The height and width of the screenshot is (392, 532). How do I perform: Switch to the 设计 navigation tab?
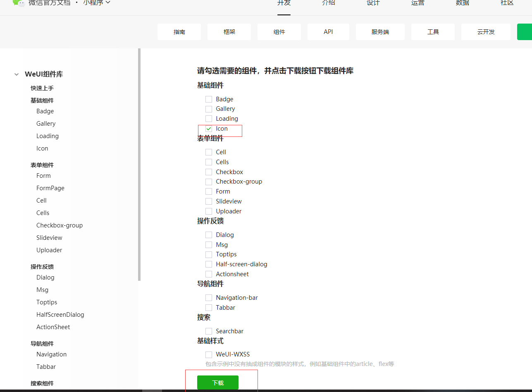[x=372, y=3]
